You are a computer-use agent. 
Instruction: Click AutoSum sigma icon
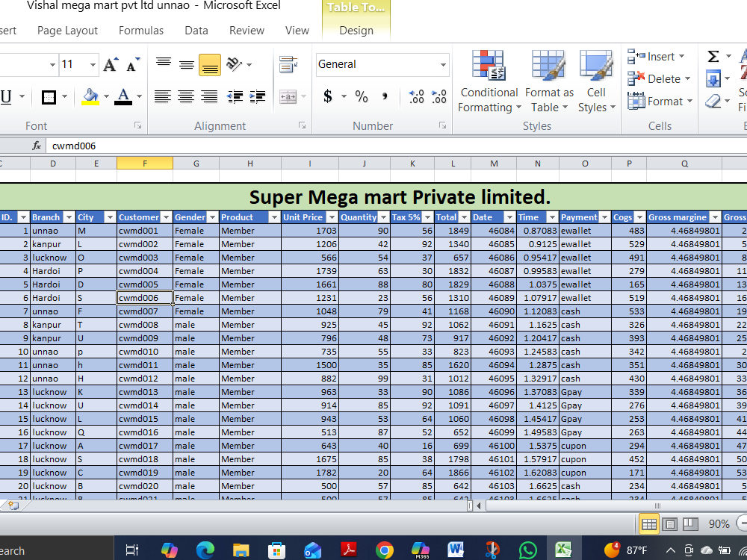(713, 57)
